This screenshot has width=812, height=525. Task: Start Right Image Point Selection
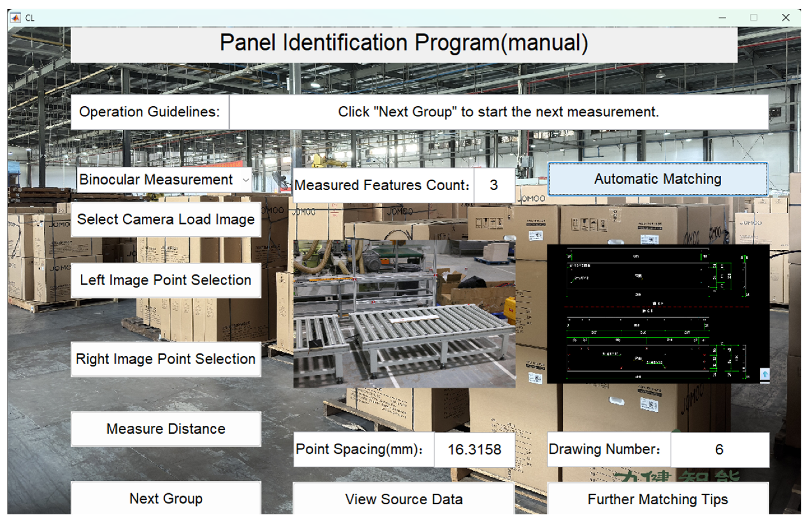(x=166, y=359)
